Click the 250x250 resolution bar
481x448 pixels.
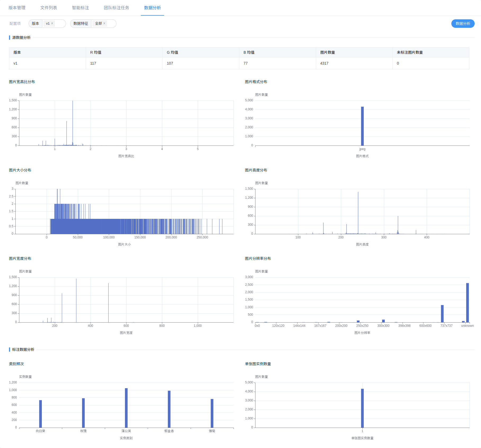click(358, 321)
